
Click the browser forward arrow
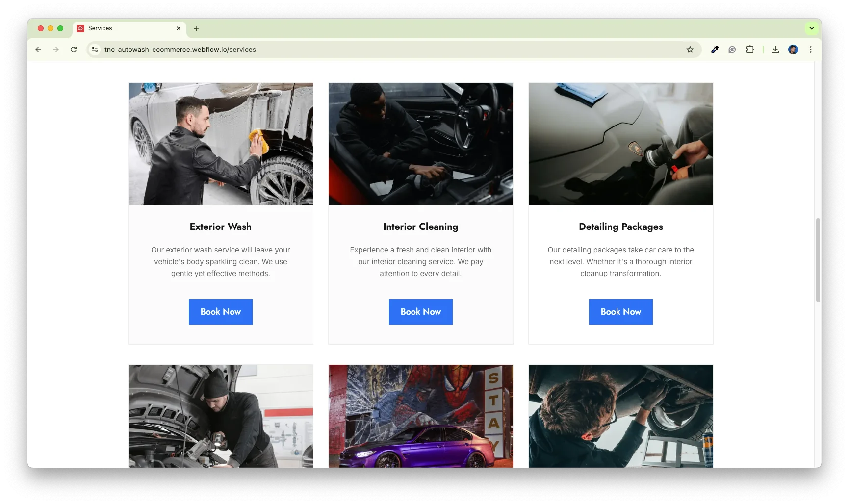coord(56,50)
